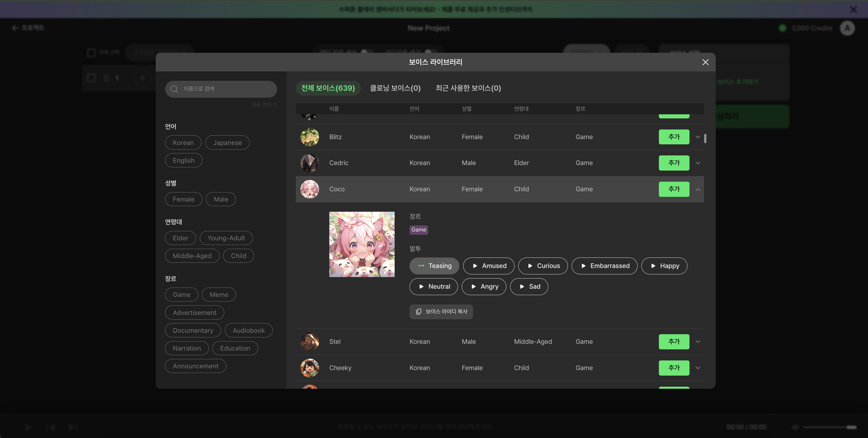This screenshot has height=438, width=868.
Task: Mute using the volume speaker icon
Action: coord(795,427)
